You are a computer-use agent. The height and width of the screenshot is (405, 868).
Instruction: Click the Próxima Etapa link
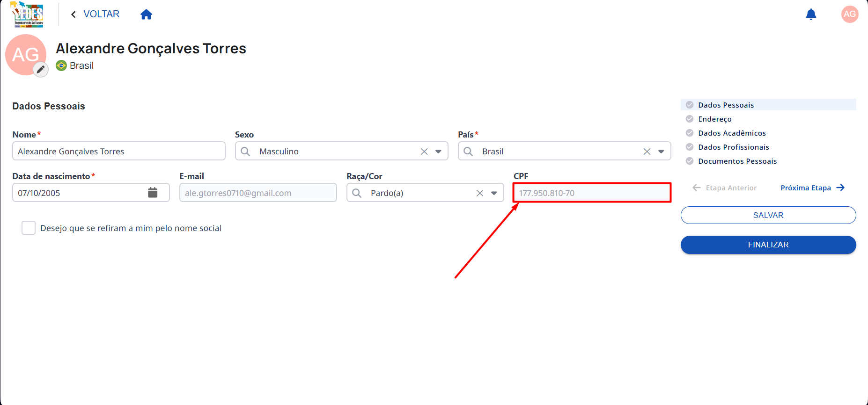coord(812,188)
